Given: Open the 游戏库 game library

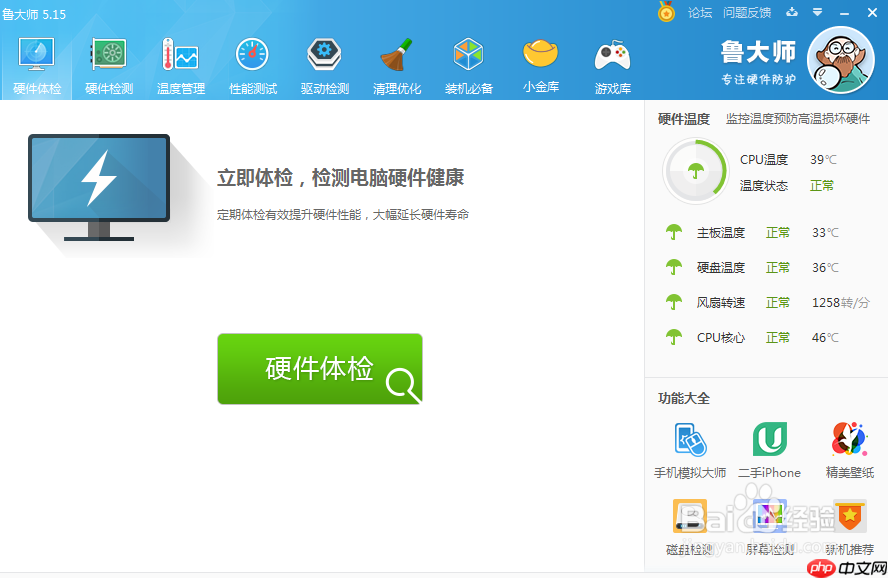Looking at the screenshot, I should point(613,66).
